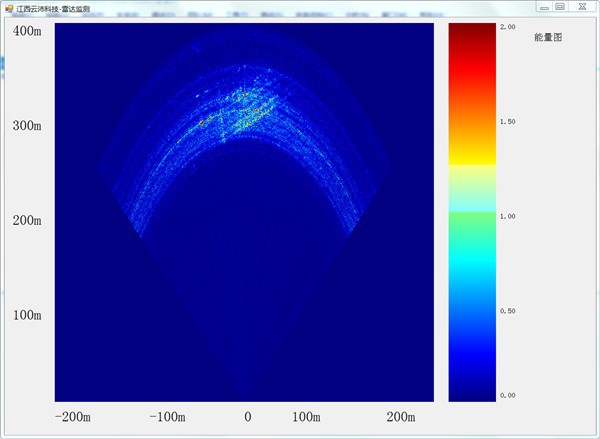This screenshot has height=439, width=600.
Task: Maximize the radar monitoring window
Action: [561, 6]
